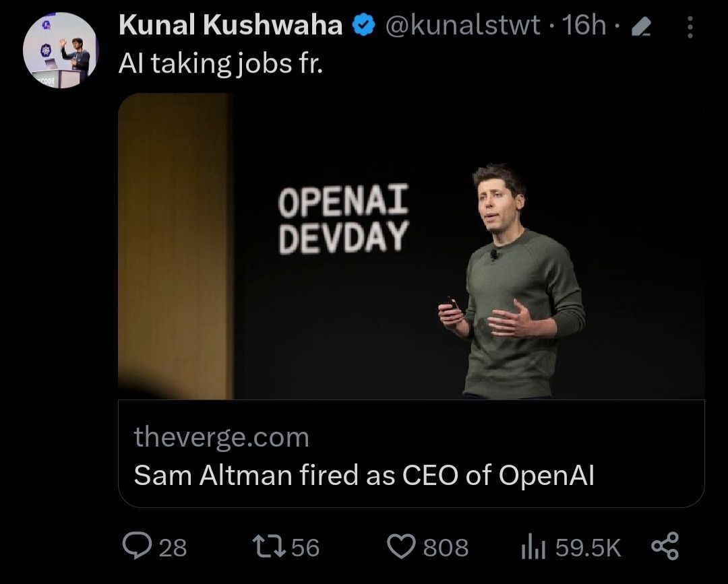The height and width of the screenshot is (584, 728).
Task: Open the three-dot more options menu
Action: click(689, 27)
